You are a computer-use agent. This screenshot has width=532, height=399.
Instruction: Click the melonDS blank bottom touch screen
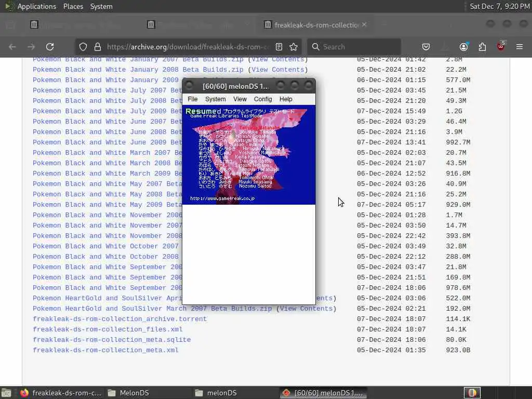[x=249, y=255]
